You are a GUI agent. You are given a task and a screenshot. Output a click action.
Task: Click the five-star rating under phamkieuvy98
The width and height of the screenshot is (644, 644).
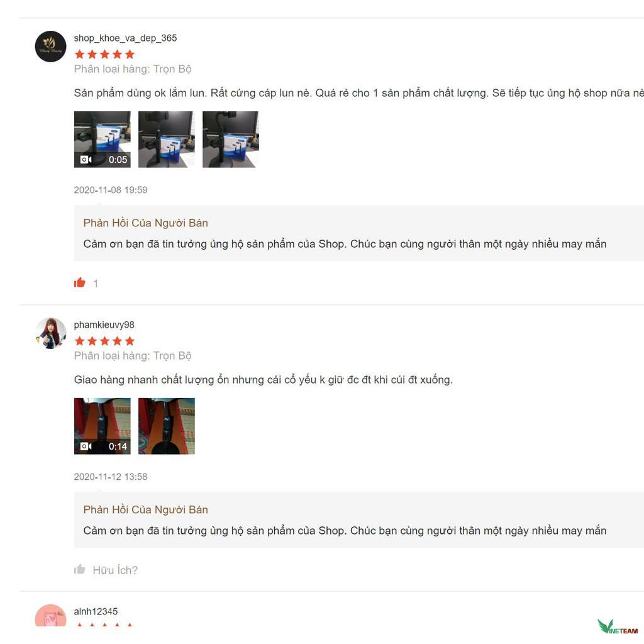(105, 341)
